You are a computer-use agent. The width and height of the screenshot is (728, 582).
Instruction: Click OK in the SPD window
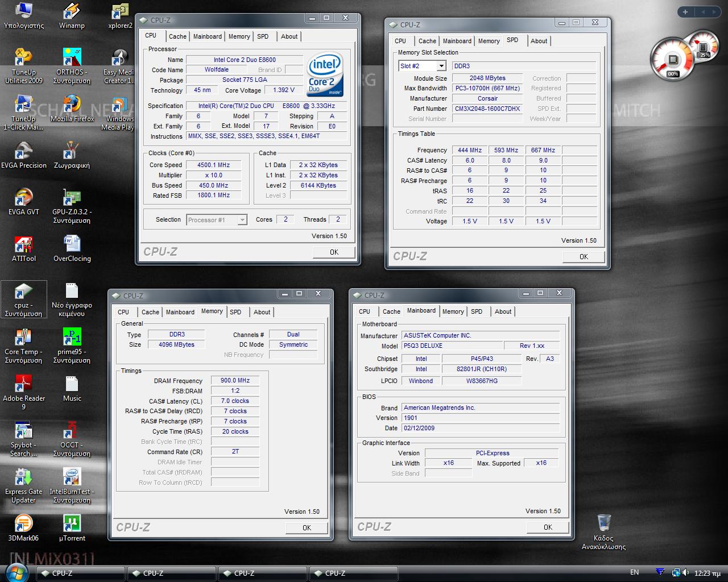coord(584,256)
